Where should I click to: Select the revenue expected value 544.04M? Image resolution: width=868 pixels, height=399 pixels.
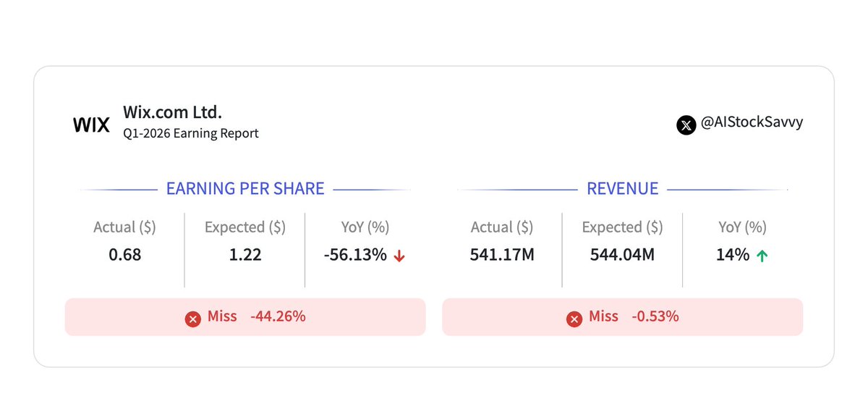[622, 255]
